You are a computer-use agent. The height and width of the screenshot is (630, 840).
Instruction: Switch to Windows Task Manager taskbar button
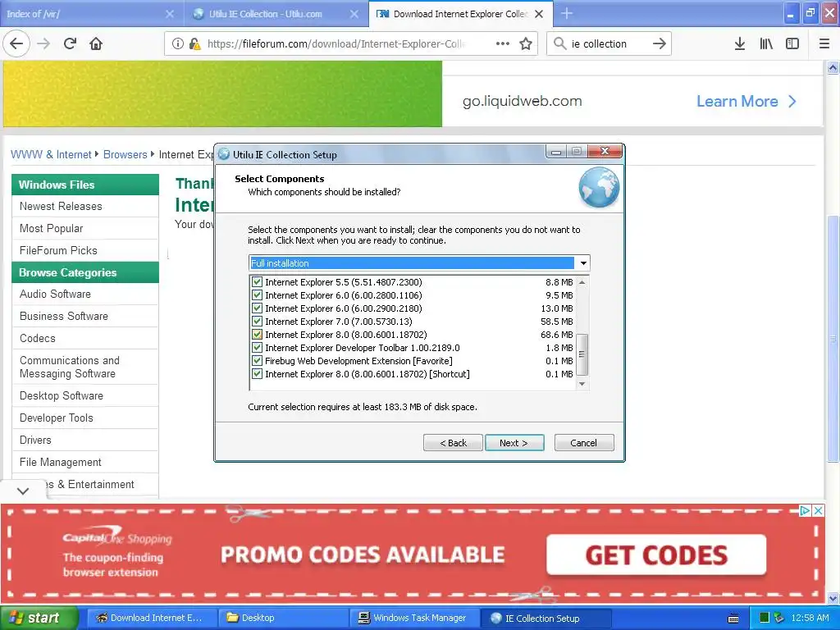[x=413, y=618]
